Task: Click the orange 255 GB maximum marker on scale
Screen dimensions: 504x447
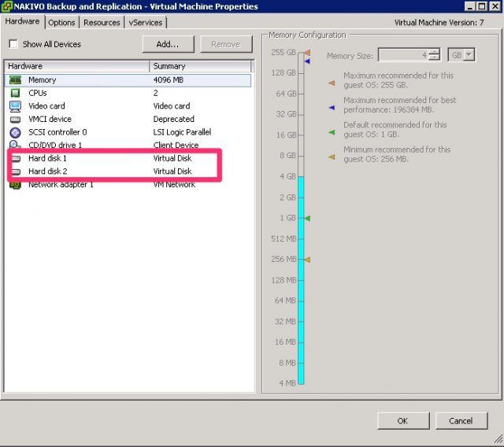Action: (307, 52)
